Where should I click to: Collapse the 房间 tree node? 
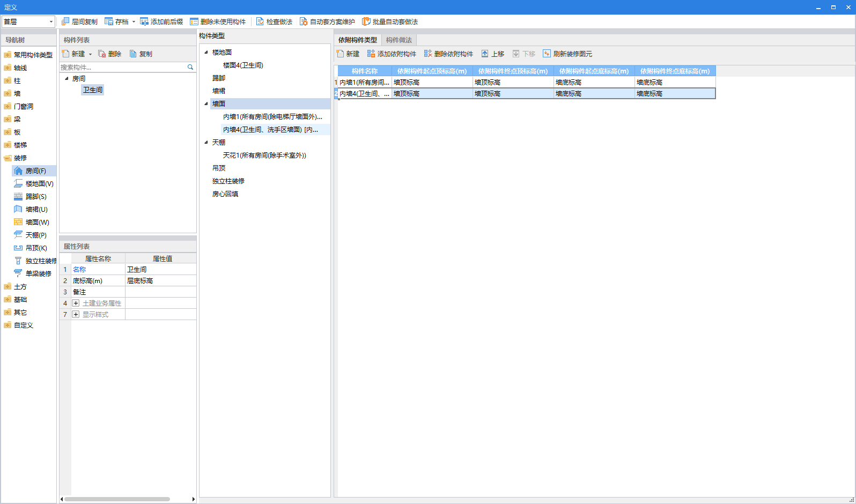[67, 78]
